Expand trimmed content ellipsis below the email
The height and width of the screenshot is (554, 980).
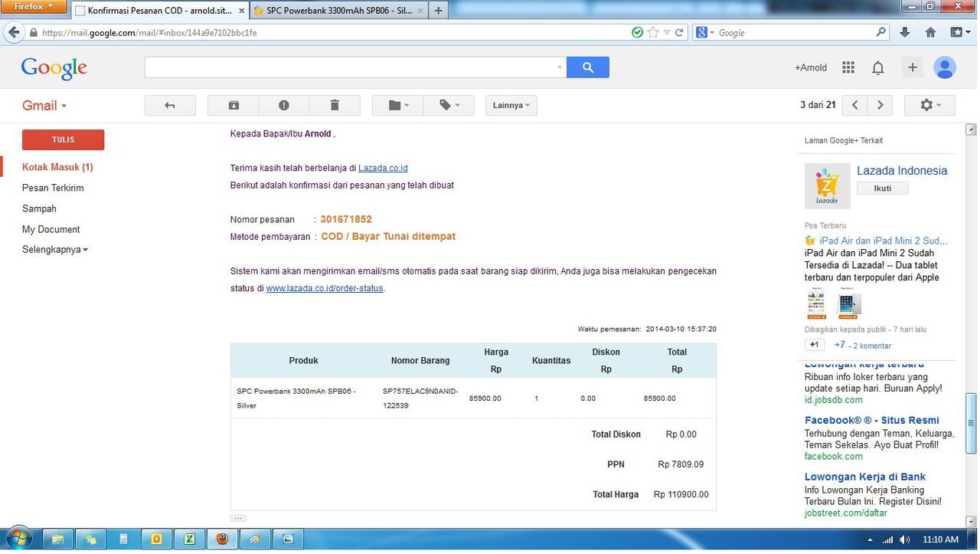click(x=238, y=519)
